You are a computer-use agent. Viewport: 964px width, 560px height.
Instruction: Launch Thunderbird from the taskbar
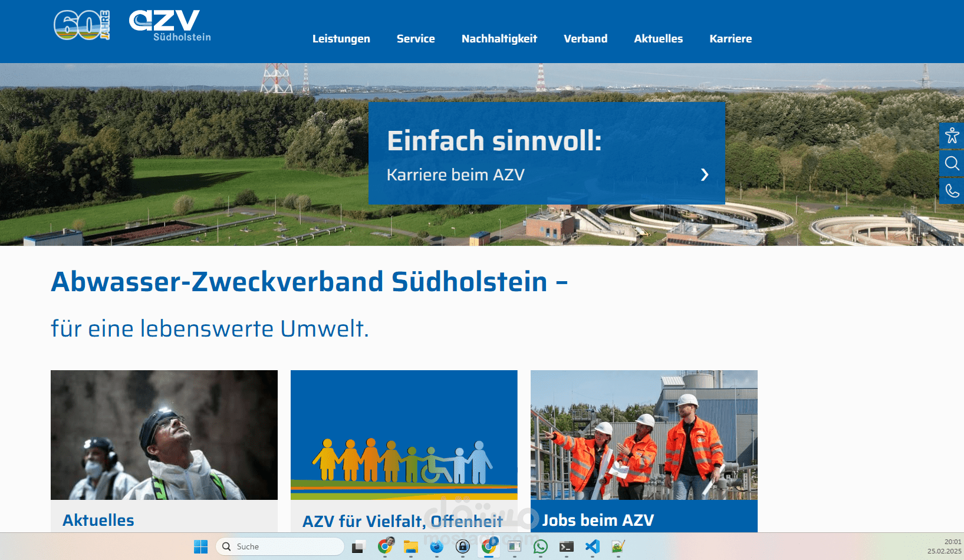click(437, 547)
